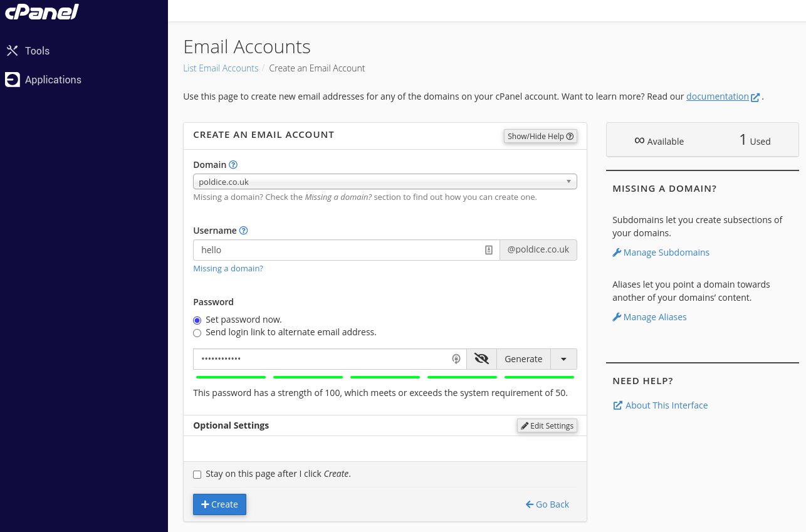
Task: Click the Domain help question icon
Action: point(233,165)
